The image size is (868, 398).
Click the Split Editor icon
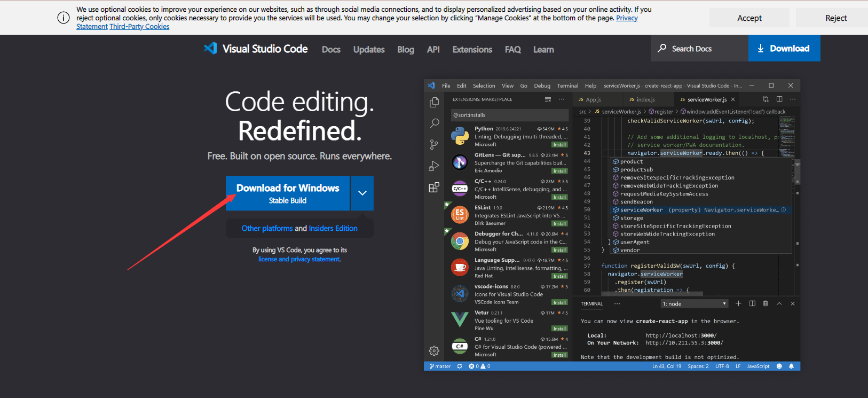[x=779, y=99]
